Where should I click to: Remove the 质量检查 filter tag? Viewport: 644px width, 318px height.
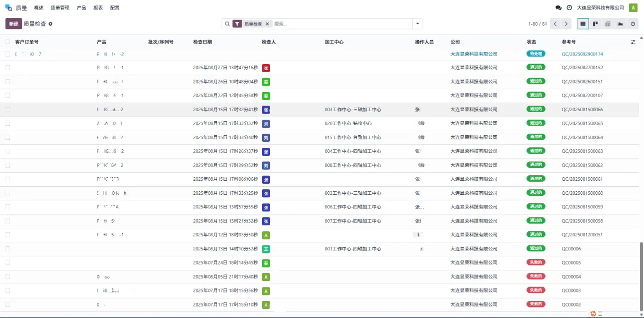click(267, 24)
